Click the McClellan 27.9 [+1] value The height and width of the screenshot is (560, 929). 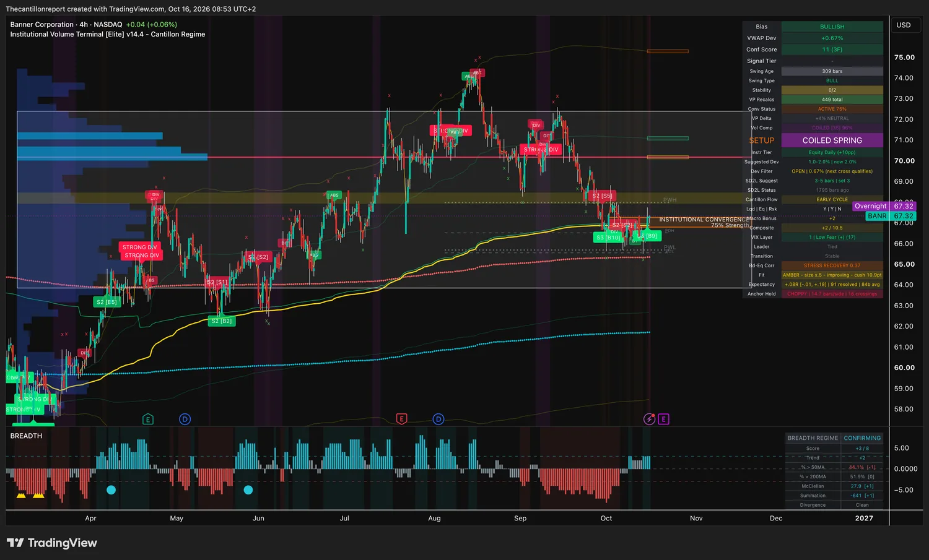pyautogui.click(x=862, y=486)
